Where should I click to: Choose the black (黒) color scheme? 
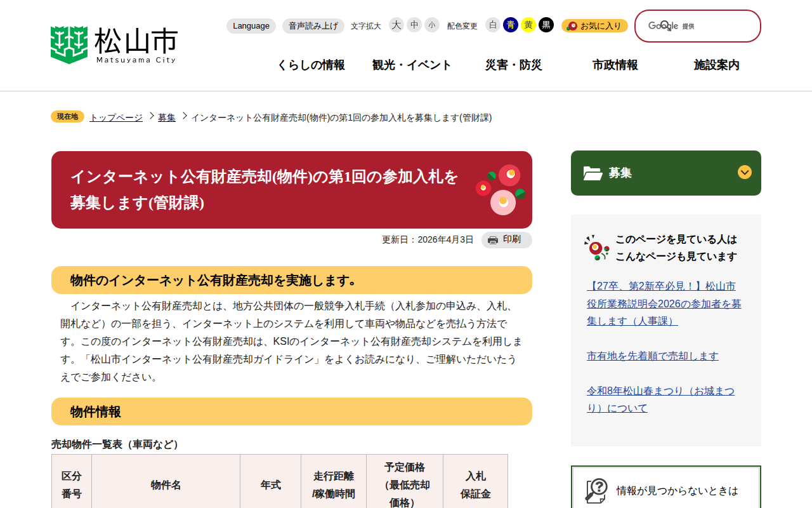[x=546, y=25]
